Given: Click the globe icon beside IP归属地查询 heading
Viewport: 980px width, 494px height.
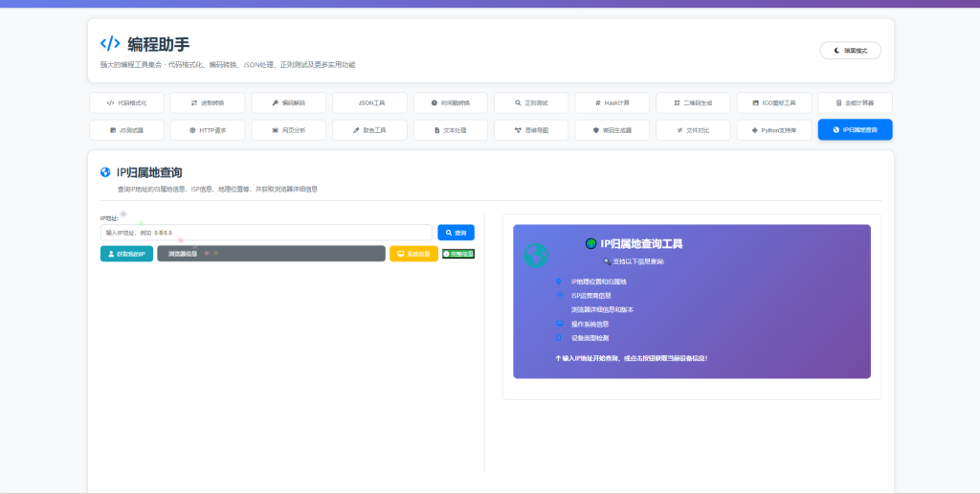Looking at the screenshot, I should [105, 172].
